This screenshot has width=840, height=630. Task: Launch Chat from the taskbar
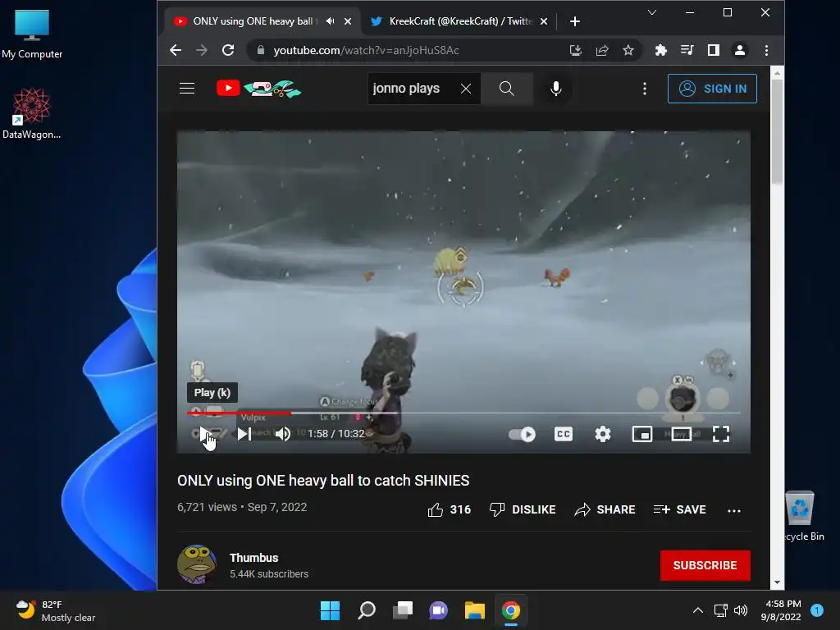point(438,610)
